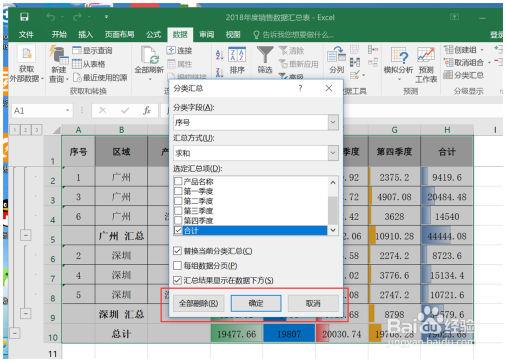
Task: Click the Save icon in quick access toolbar
Action: pos(24,17)
